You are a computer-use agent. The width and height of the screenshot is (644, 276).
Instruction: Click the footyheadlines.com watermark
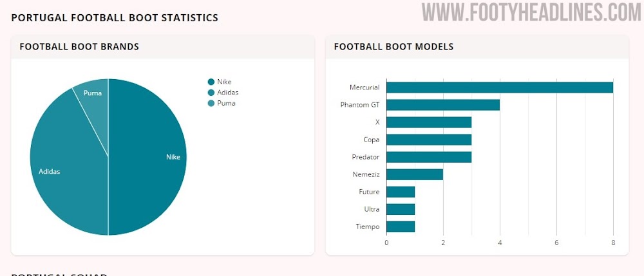(531, 13)
